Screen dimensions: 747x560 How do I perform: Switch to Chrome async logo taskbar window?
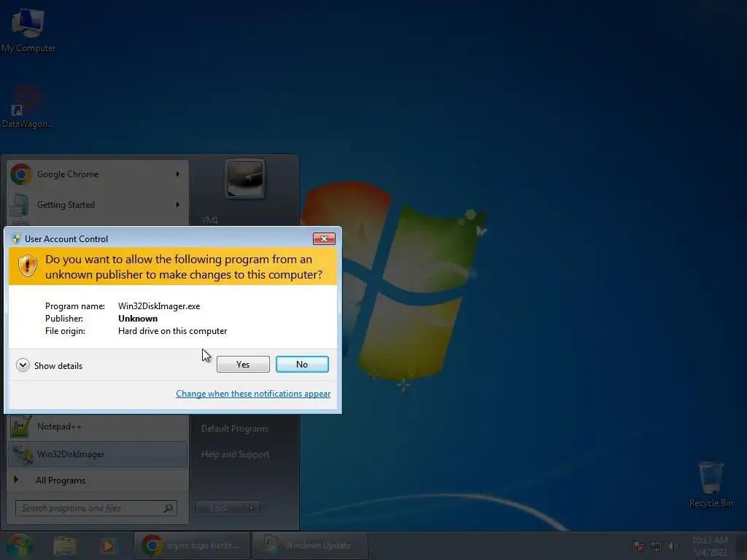click(x=192, y=545)
